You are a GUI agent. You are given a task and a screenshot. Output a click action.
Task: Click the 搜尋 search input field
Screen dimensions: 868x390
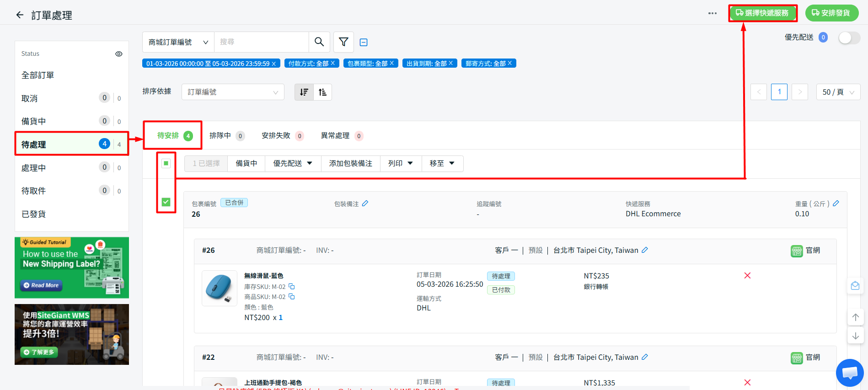(x=262, y=42)
